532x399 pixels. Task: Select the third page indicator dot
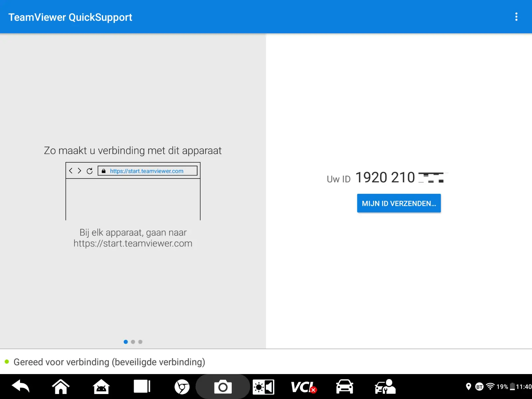(x=140, y=342)
